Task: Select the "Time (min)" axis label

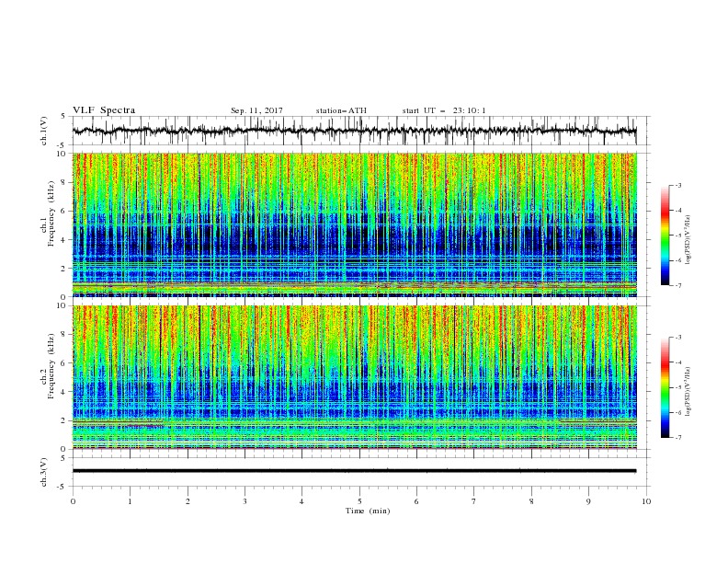Action: pos(368,511)
